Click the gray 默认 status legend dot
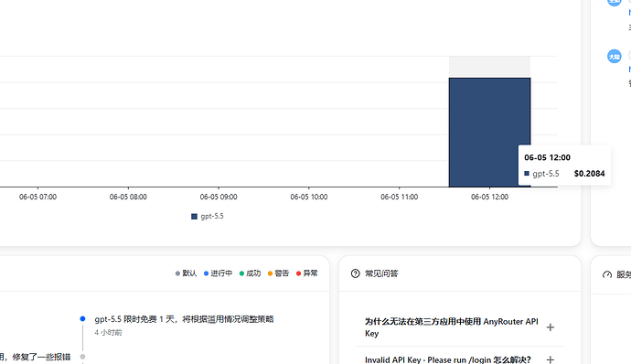The height and width of the screenshot is (364, 631). click(177, 273)
